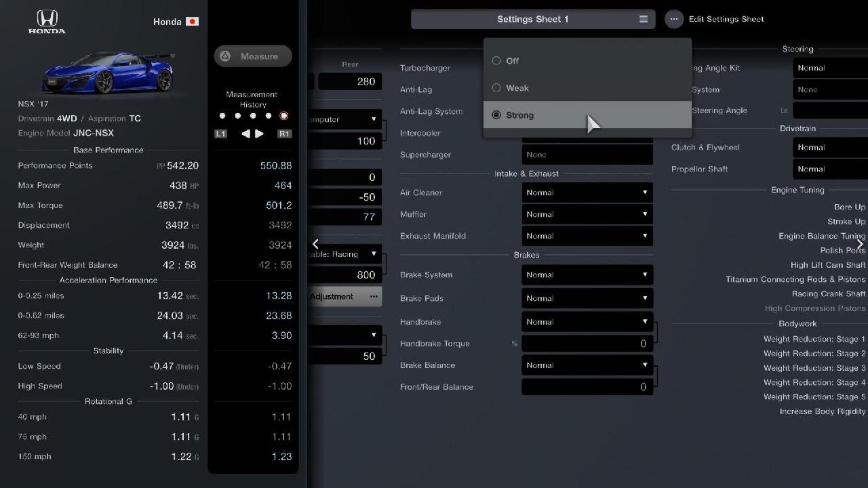Select High Lift Cam Shaft
This screenshot has width=868, height=488.
coord(828,265)
